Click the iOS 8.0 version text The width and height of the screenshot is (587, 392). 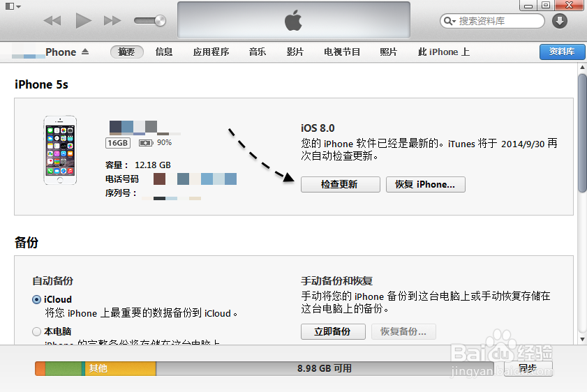pyautogui.click(x=318, y=128)
